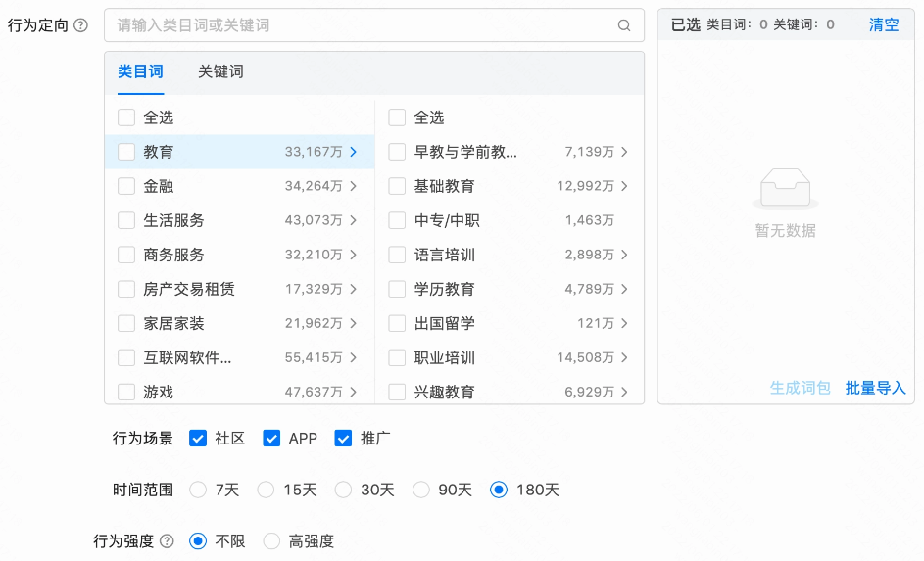Expand the 金融 category chevron

(x=354, y=186)
